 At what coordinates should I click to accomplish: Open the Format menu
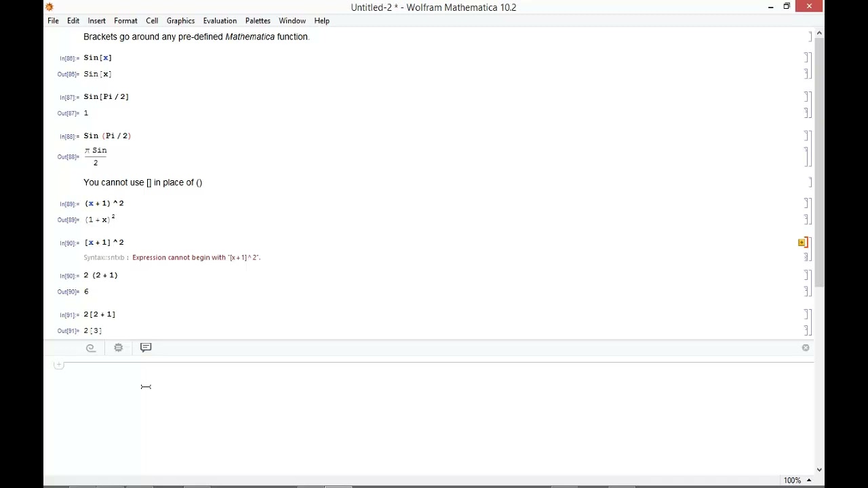point(125,20)
